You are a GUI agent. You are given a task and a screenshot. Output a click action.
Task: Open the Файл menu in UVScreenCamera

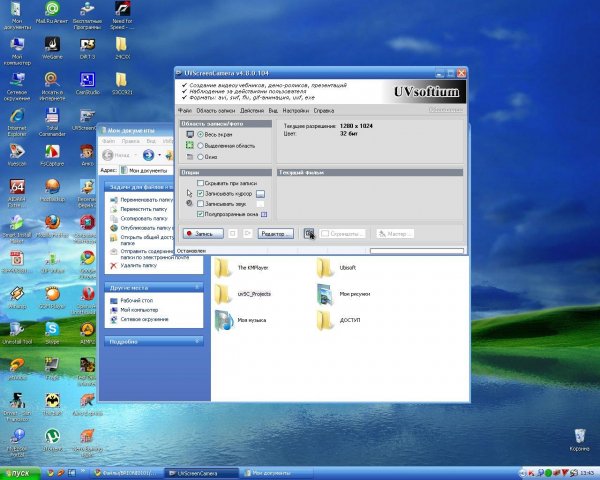[185, 111]
